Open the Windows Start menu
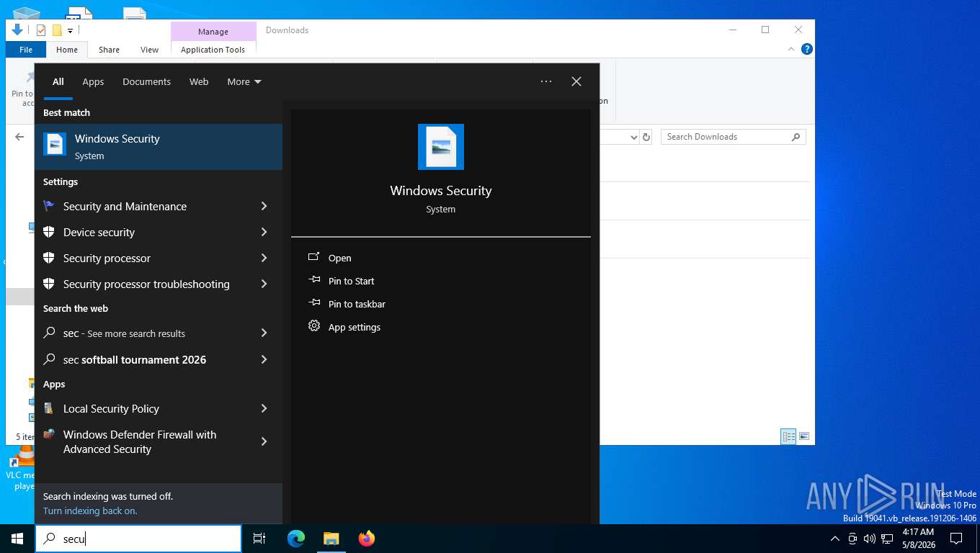 17,539
